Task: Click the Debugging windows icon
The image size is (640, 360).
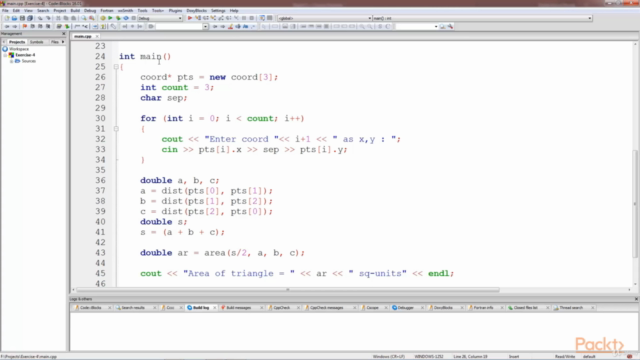Action: (262, 18)
